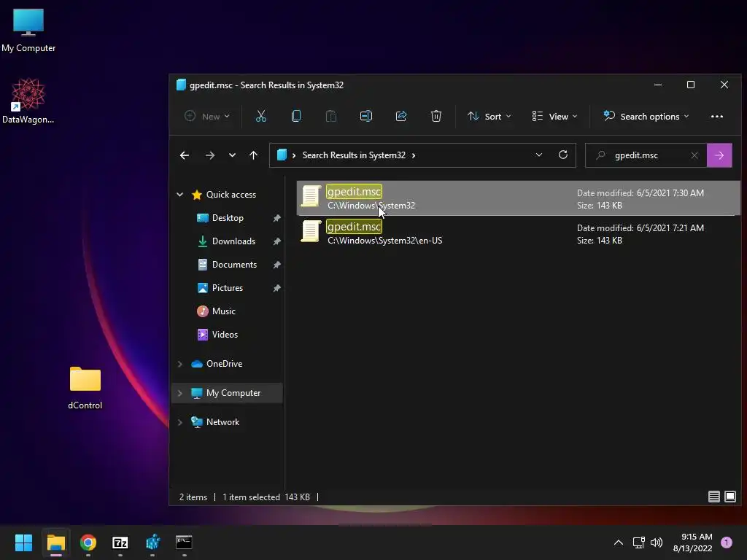Select the DataWagon desktop shortcut

28,101
